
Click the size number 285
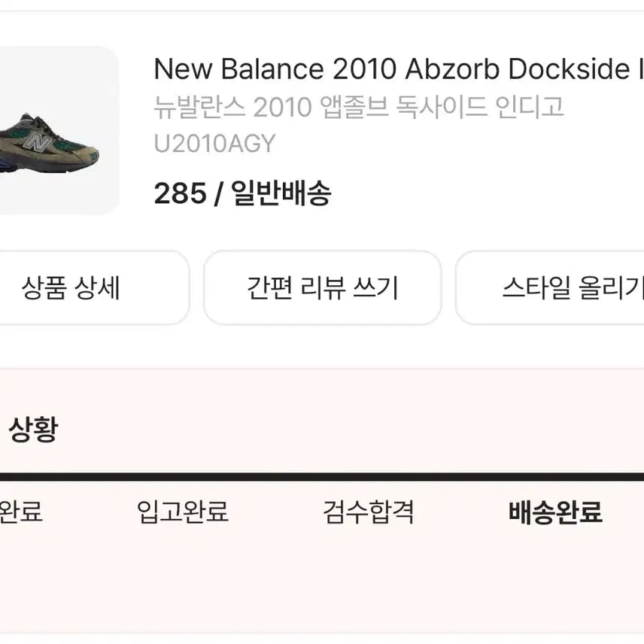click(178, 194)
